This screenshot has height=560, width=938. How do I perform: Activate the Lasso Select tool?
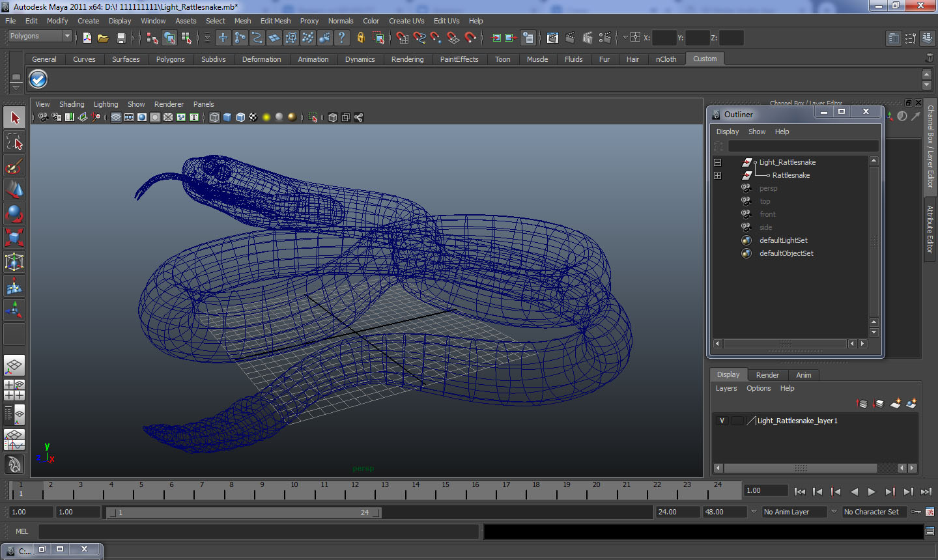tap(14, 142)
